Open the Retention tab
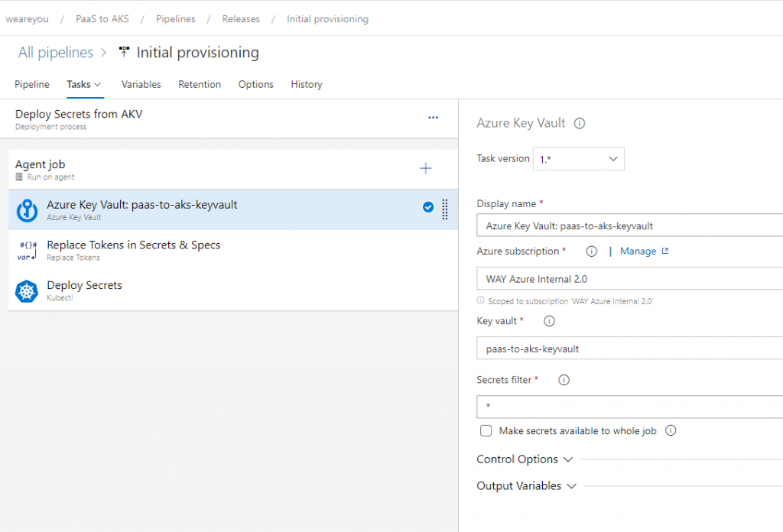The width and height of the screenshot is (783, 532). click(200, 84)
